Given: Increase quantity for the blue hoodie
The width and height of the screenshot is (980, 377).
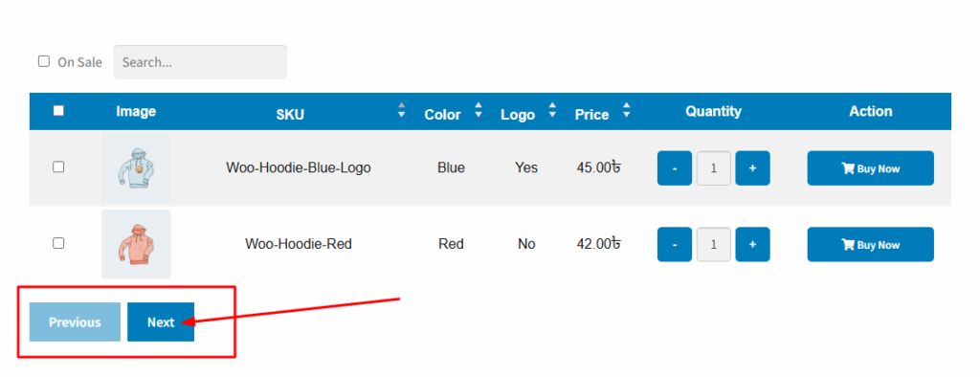Looking at the screenshot, I should [752, 168].
